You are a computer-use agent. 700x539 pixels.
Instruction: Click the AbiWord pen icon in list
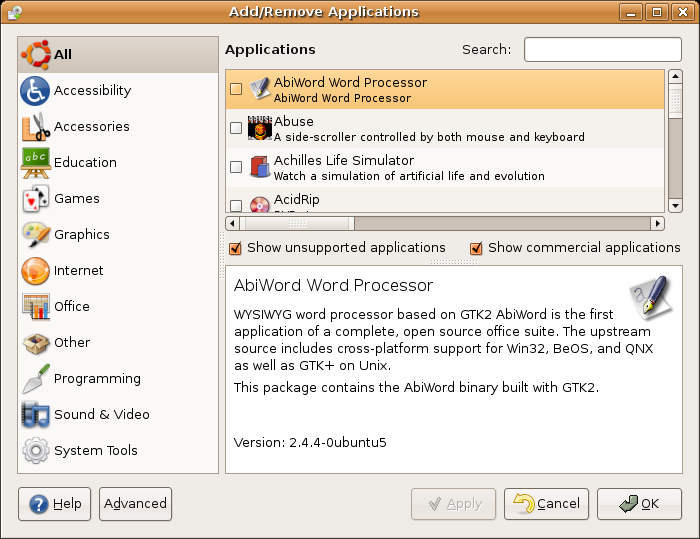pyautogui.click(x=259, y=89)
